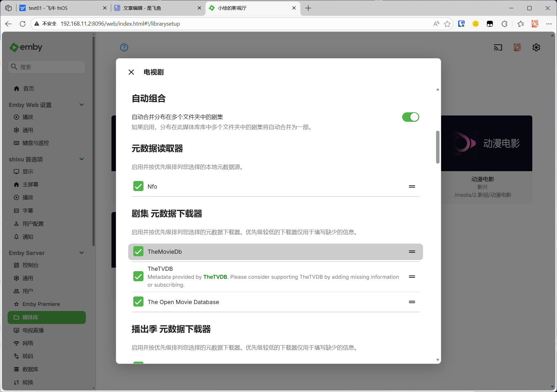This screenshot has height=392, width=557.
Task: Open the cast to device icon
Action: [x=498, y=47]
